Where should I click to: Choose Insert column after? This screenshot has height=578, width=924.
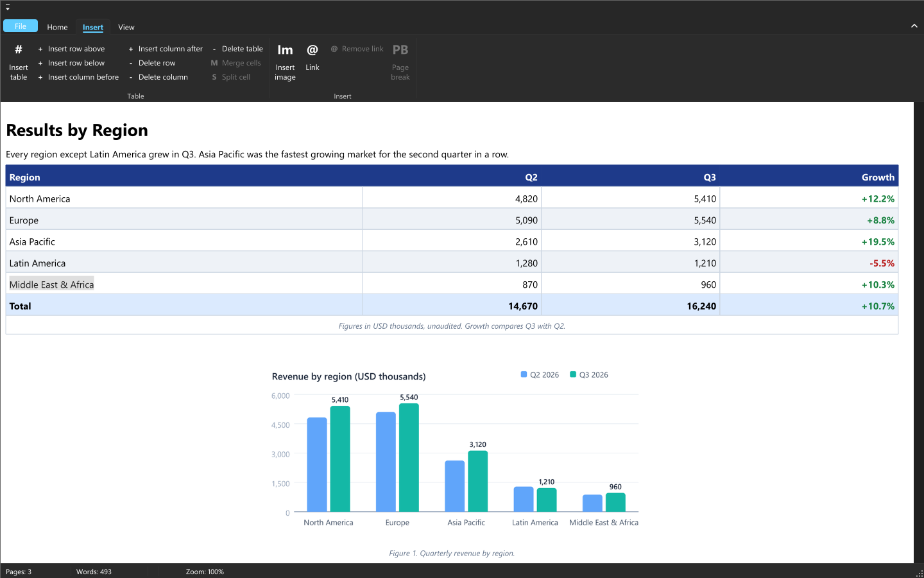166,49
